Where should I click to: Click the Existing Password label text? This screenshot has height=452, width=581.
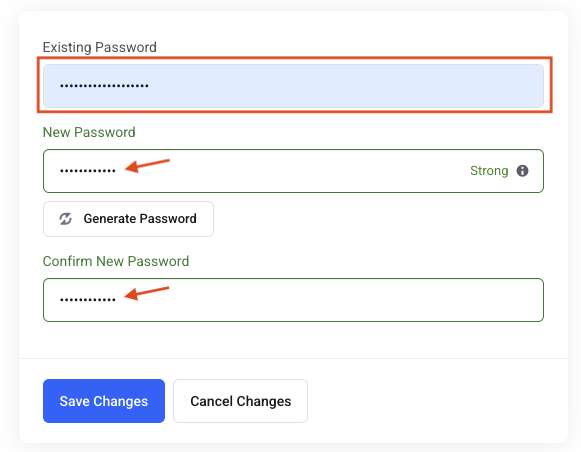coord(100,47)
